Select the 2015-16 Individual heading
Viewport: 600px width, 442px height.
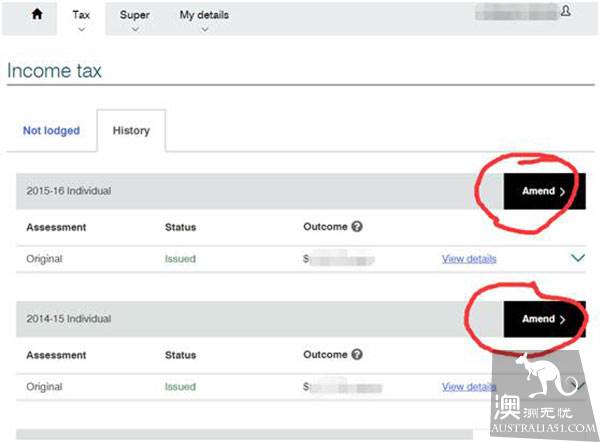click(x=69, y=191)
